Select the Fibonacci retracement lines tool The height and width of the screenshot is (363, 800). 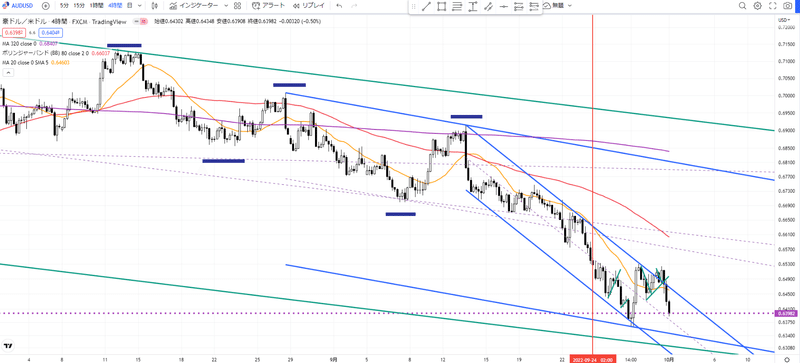coord(458,7)
